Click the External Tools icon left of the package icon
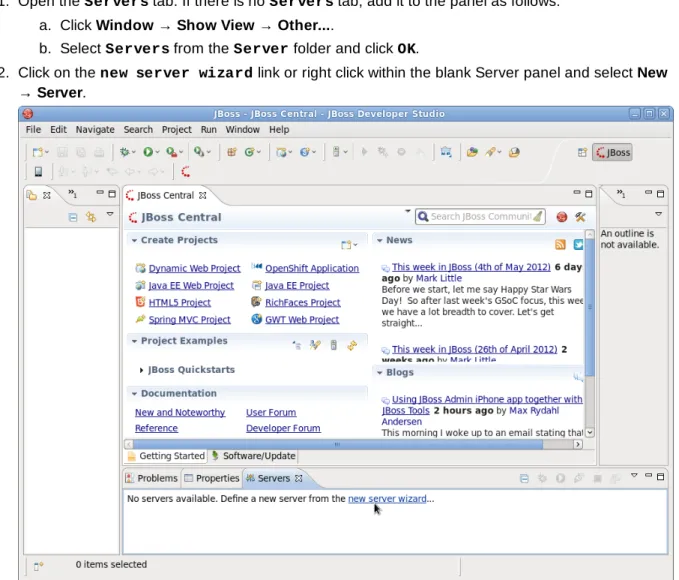Viewport: 679px width, 580px height. tap(199, 152)
